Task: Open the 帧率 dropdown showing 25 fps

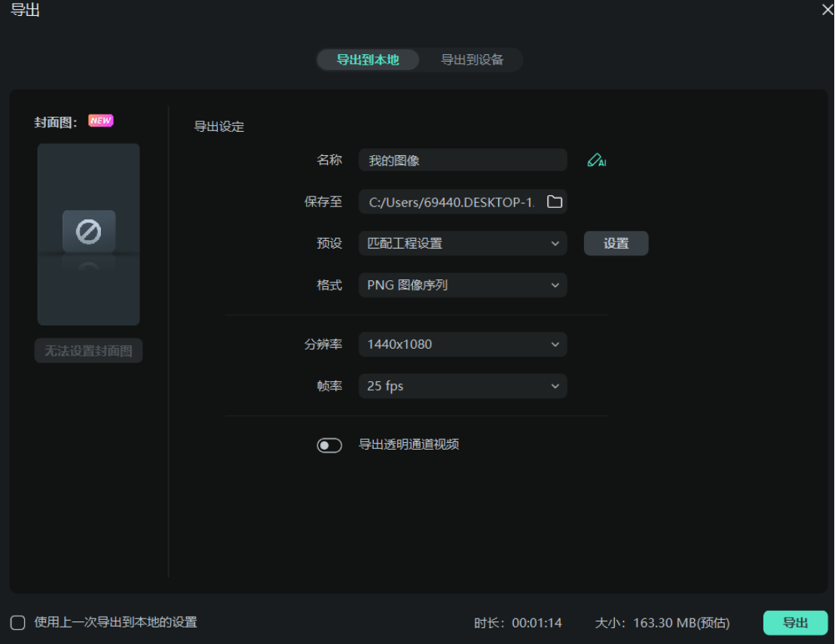Action: point(462,386)
